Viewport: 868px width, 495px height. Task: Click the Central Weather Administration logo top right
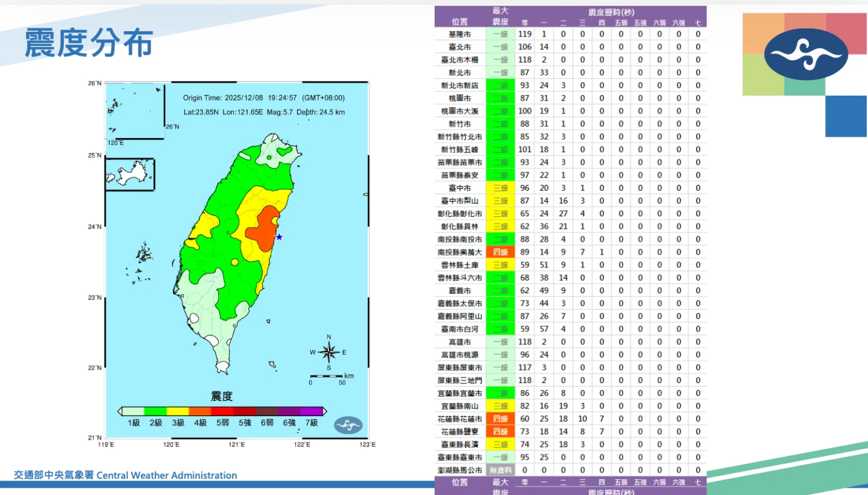pos(806,54)
